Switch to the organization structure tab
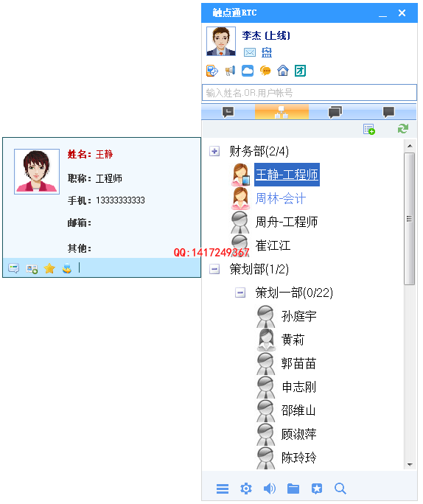 tap(282, 112)
